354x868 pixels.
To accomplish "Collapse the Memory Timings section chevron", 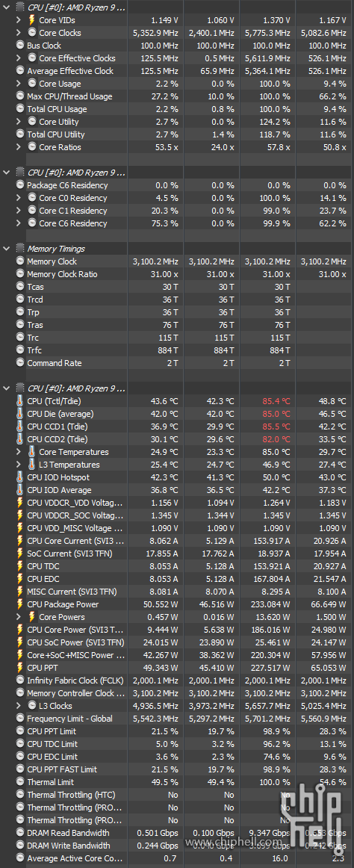I will point(7,249).
